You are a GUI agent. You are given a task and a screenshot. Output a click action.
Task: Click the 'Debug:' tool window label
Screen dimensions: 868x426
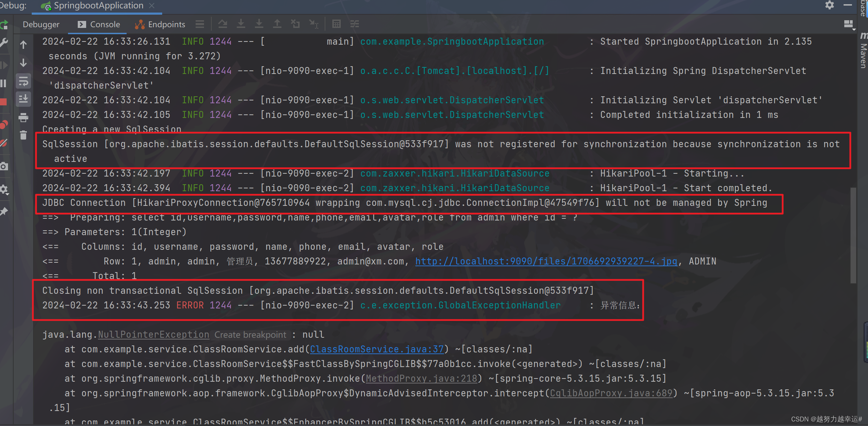[x=13, y=6]
